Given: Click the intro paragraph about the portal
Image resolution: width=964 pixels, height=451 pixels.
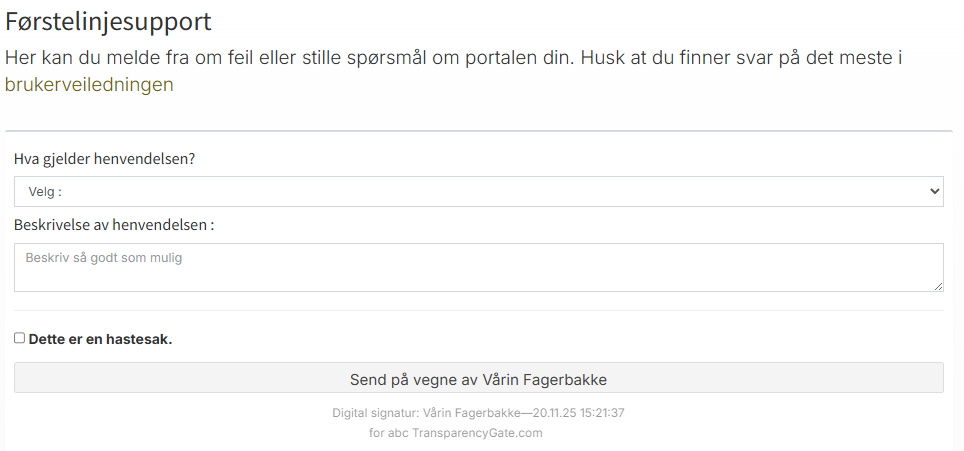Looking at the screenshot, I should 452,58.
